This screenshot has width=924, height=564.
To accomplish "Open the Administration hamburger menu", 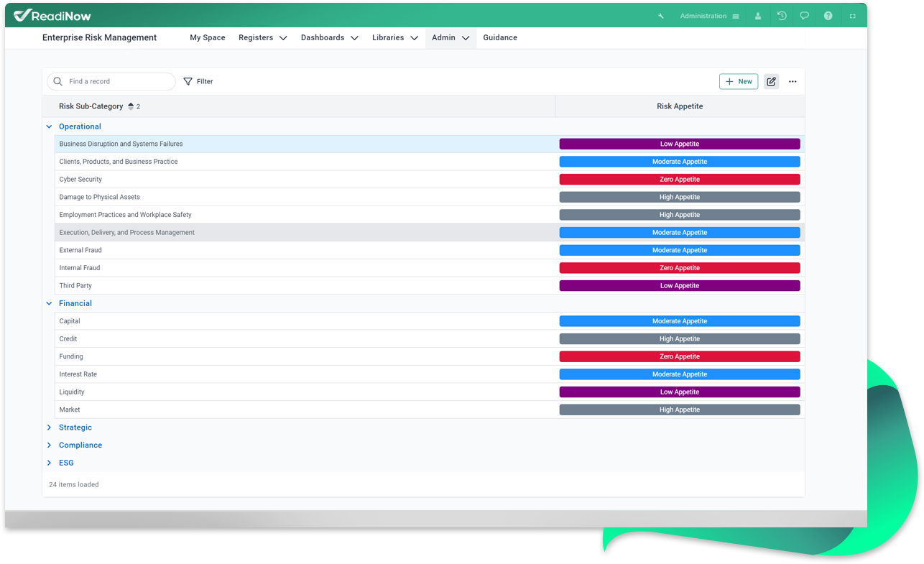I will point(736,16).
